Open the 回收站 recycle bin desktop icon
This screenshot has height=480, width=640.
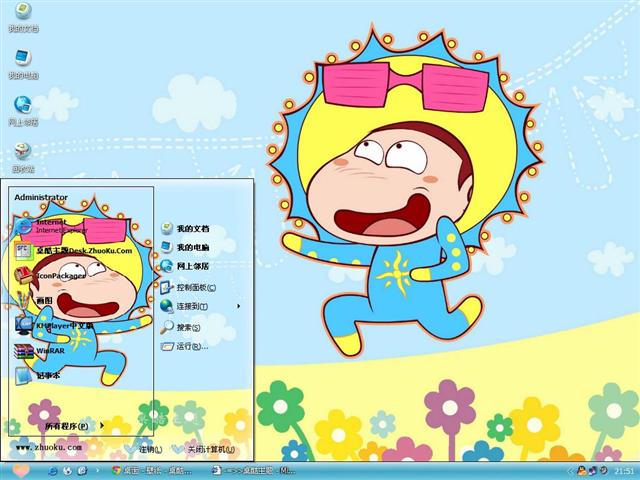[x=23, y=158]
